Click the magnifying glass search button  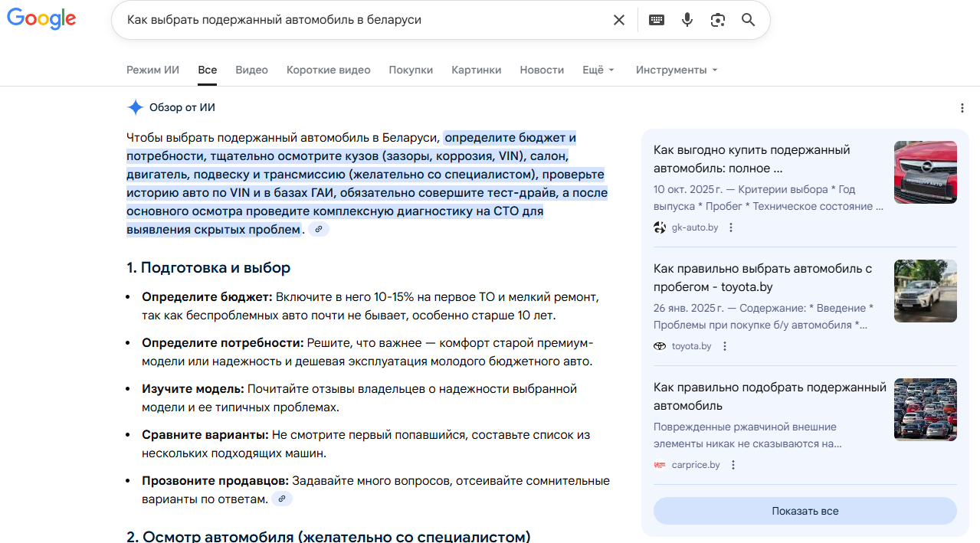click(749, 20)
